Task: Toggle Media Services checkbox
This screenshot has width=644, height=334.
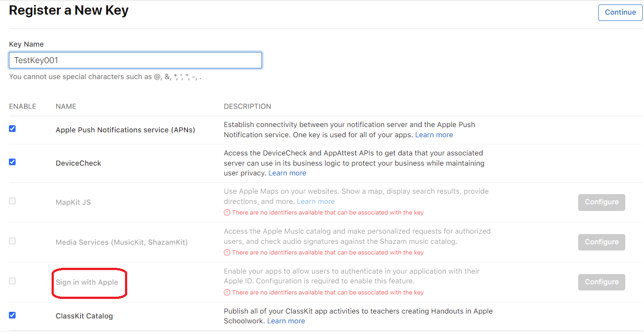Action: tap(12, 241)
